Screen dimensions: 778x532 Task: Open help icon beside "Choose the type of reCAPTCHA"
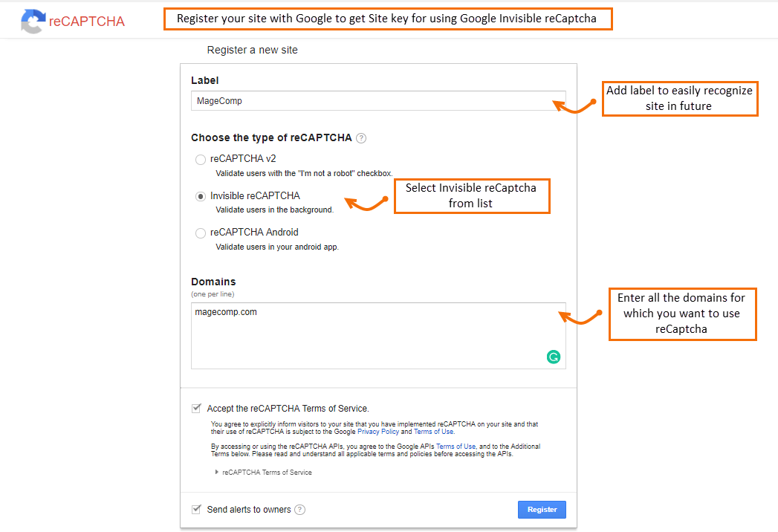click(360, 137)
